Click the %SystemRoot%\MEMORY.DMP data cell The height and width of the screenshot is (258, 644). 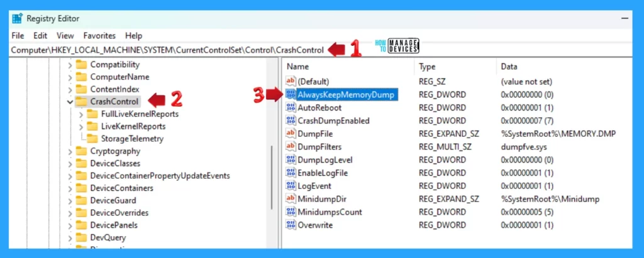point(558,134)
